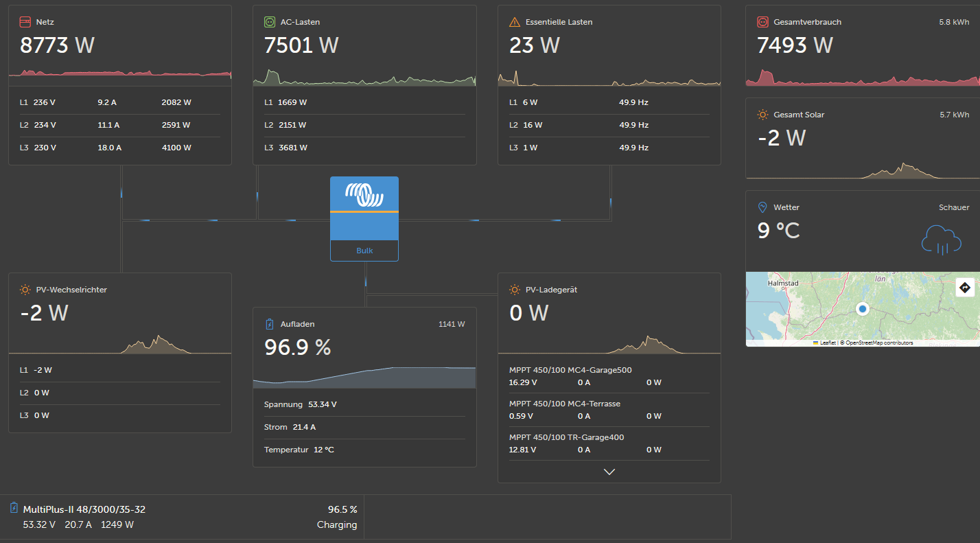
Task: Click the rain cloud weather icon
Action: point(941,240)
